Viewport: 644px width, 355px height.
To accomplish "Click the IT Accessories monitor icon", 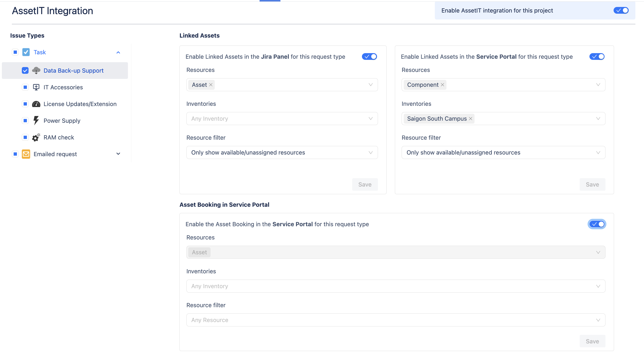I will 36,87.
